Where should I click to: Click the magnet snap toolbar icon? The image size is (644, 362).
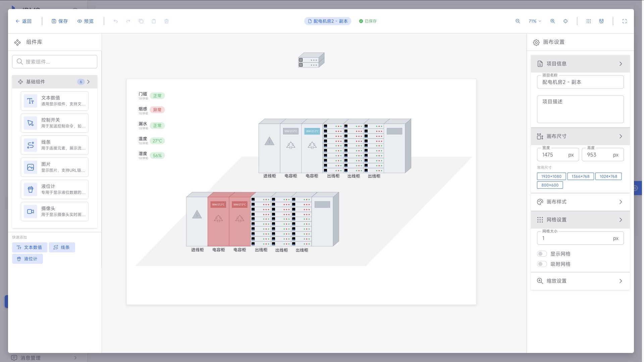click(601, 21)
